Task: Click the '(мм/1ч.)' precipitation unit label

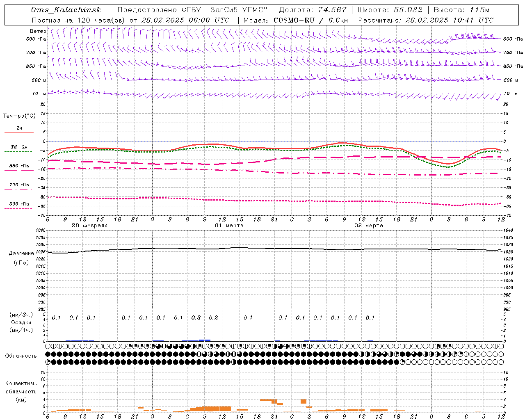Action: point(21,330)
